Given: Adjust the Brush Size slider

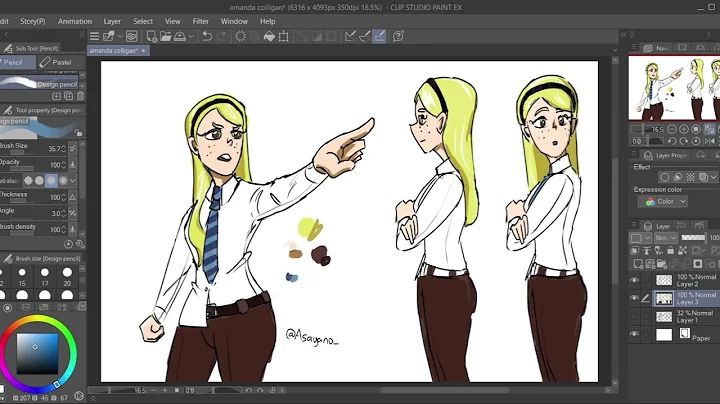Looking at the screenshot, I should [21, 153].
